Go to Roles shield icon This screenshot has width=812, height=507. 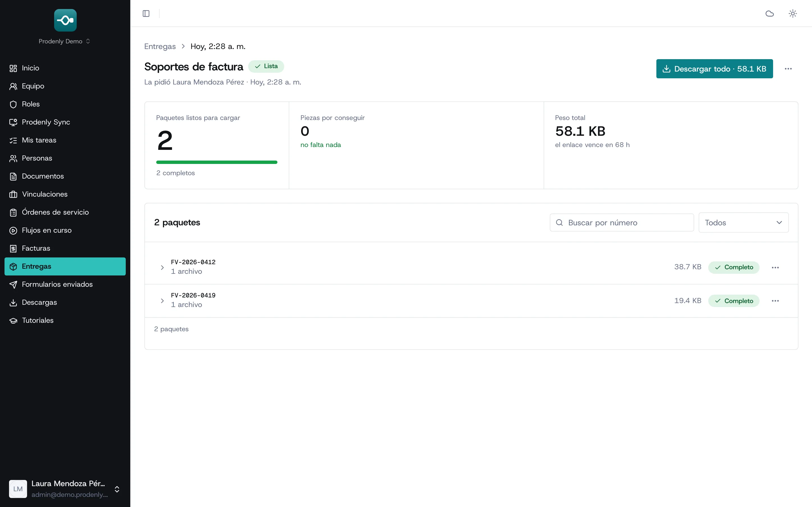[x=13, y=104]
